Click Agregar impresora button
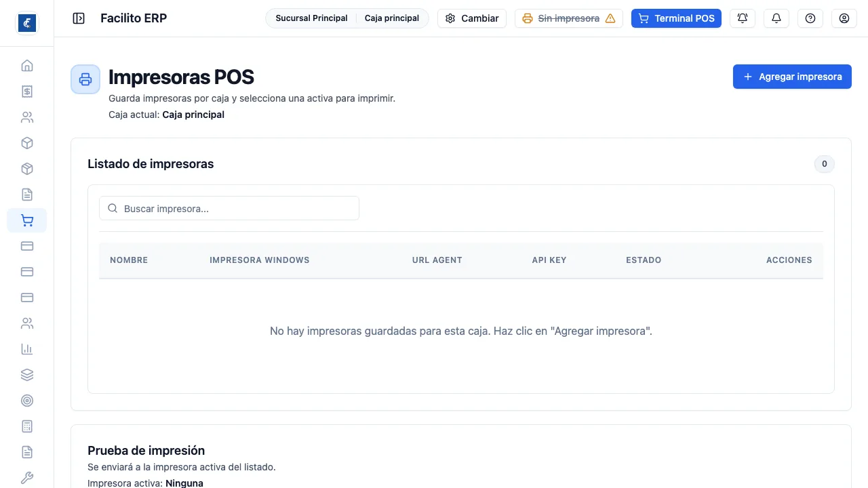Viewport: 868px width, 488px height. coord(792,77)
